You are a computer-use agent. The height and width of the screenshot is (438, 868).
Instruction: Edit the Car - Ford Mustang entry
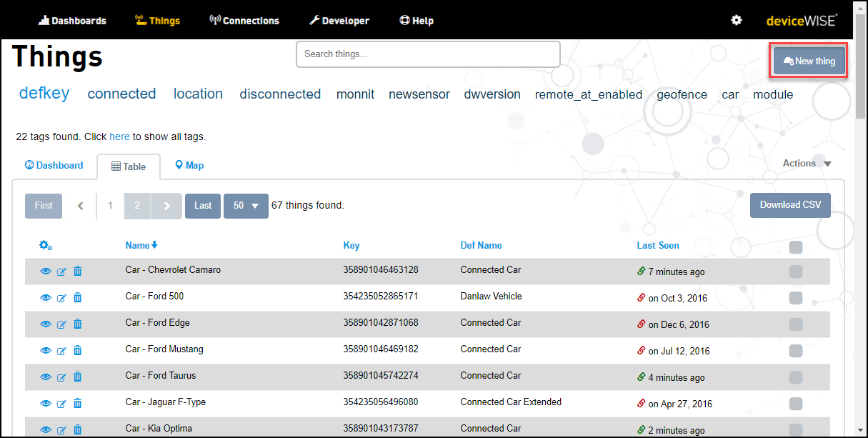coord(61,351)
